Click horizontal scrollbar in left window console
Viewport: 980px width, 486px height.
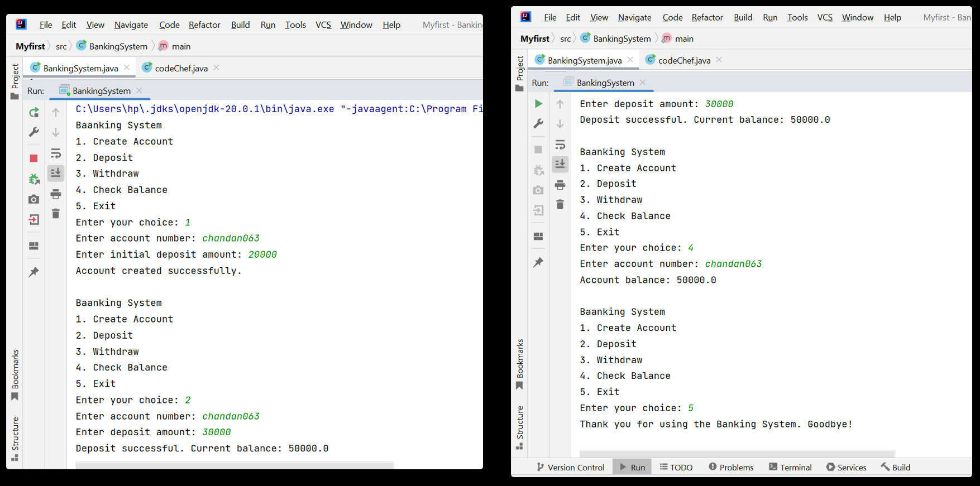(235, 465)
